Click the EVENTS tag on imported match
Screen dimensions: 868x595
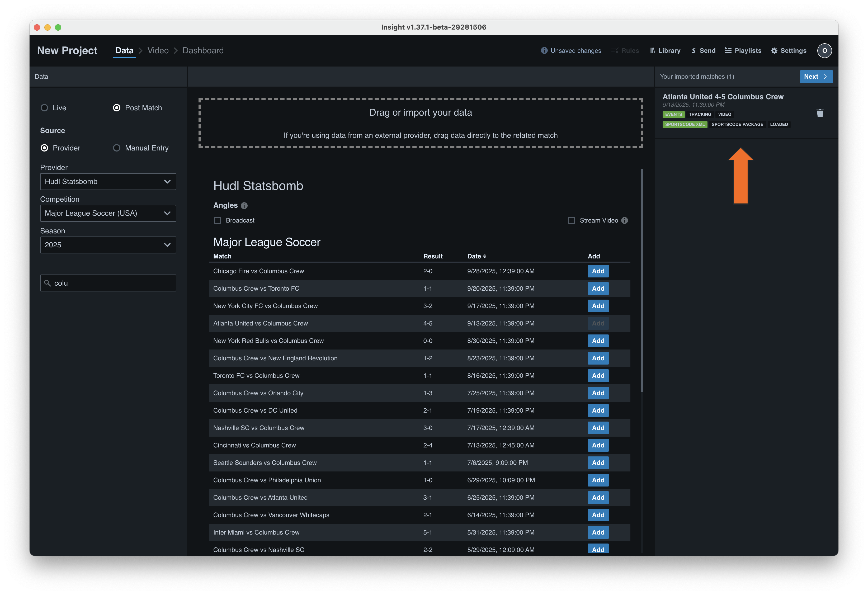point(673,114)
